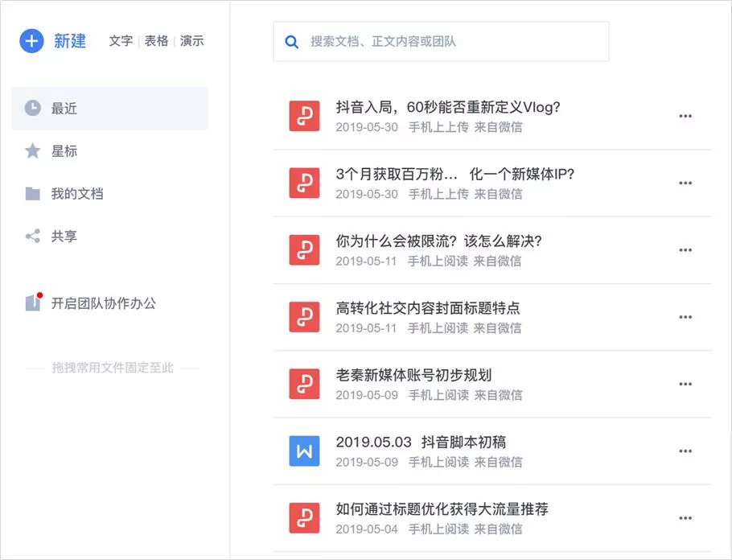Open 2019.05.03 抖音脚本初稿 document

point(421,443)
